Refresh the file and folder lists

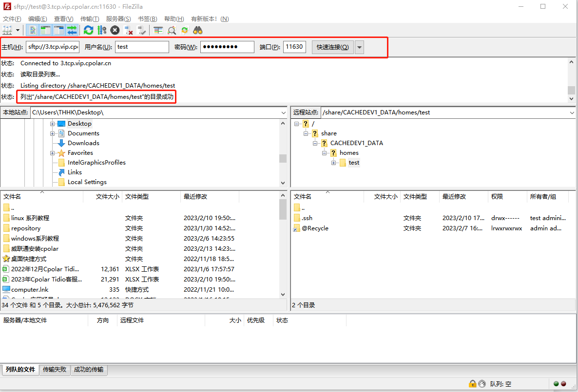tap(88, 30)
